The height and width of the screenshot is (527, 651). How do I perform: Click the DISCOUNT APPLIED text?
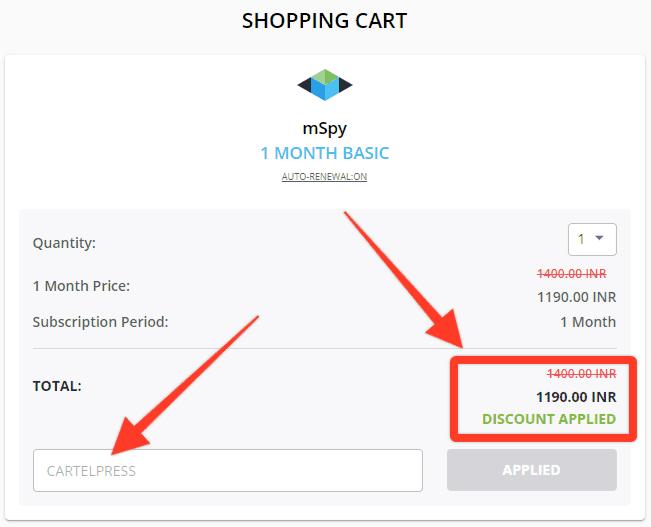coord(549,419)
